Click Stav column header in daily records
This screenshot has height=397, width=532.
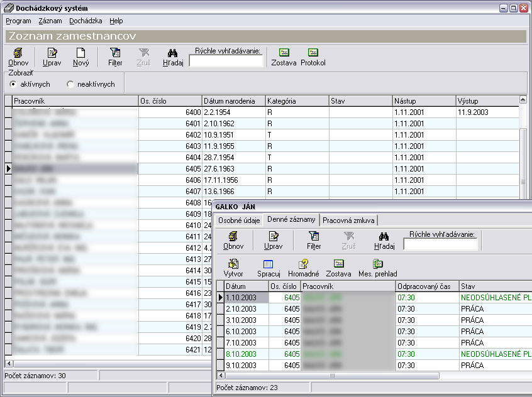(496, 286)
